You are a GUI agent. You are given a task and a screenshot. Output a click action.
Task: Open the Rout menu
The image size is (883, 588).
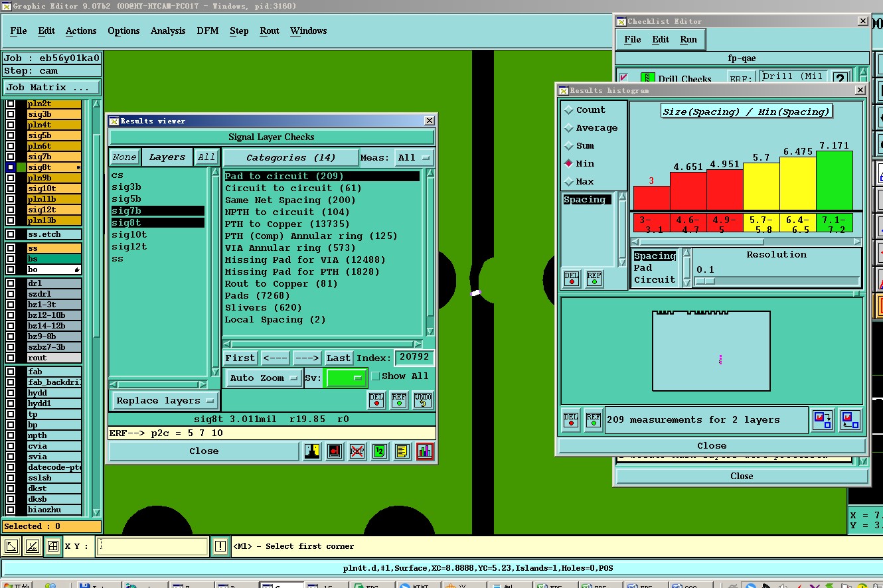(x=270, y=31)
